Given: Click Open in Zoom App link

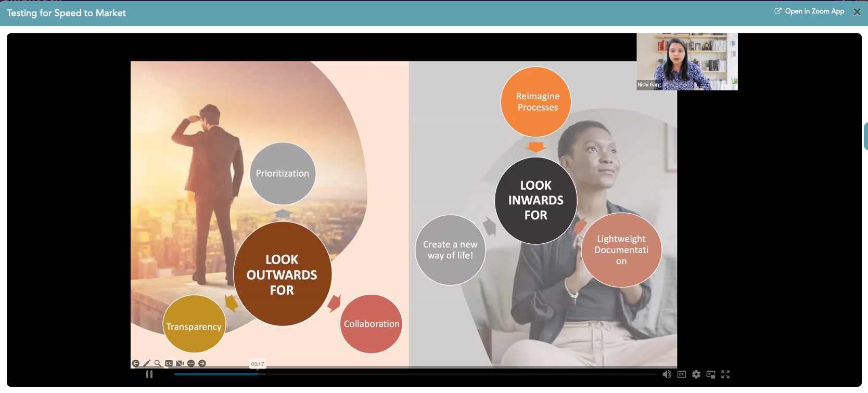Looking at the screenshot, I should pos(814,11).
